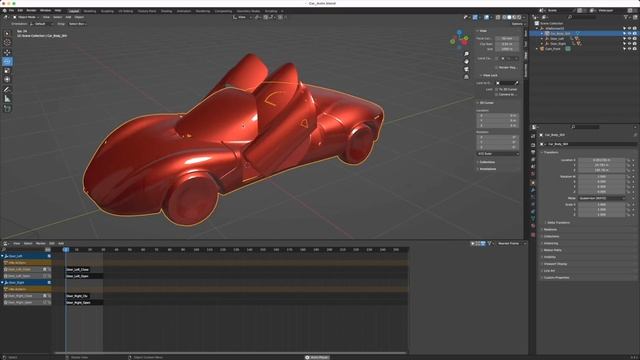The width and height of the screenshot is (640, 360).
Task: Expand the Relations panel
Action: (550, 229)
